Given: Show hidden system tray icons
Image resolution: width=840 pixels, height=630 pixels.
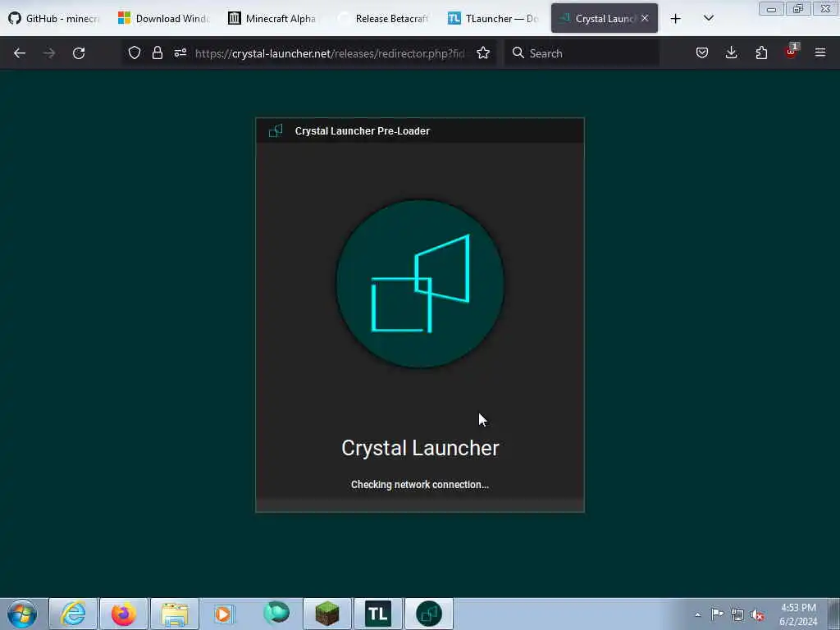Looking at the screenshot, I should click(697, 614).
